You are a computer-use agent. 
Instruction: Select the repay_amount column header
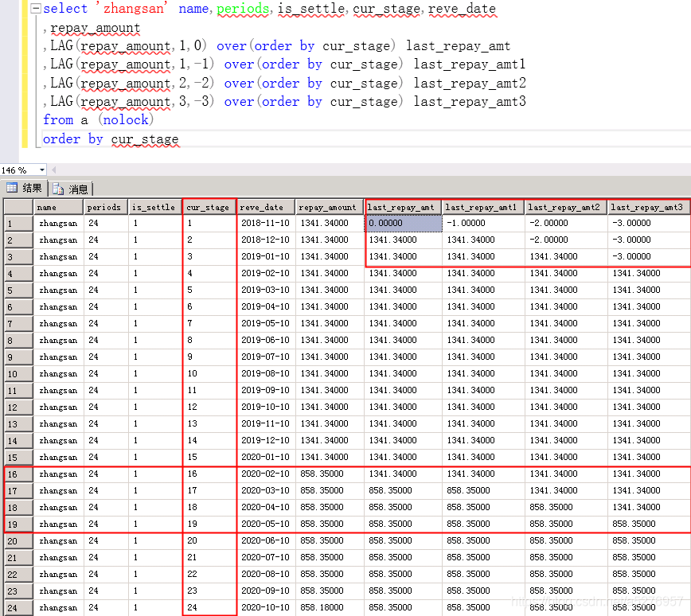pos(329,206)
